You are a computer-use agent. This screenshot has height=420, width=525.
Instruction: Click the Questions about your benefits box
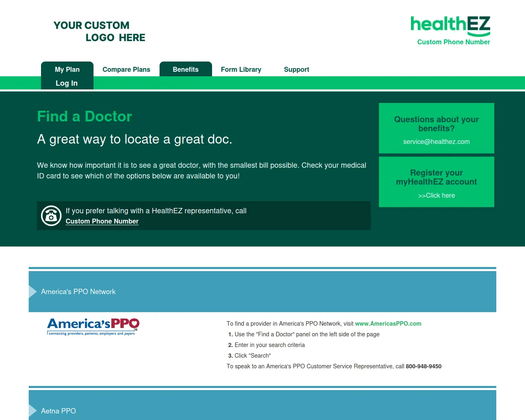coord(436,128)
